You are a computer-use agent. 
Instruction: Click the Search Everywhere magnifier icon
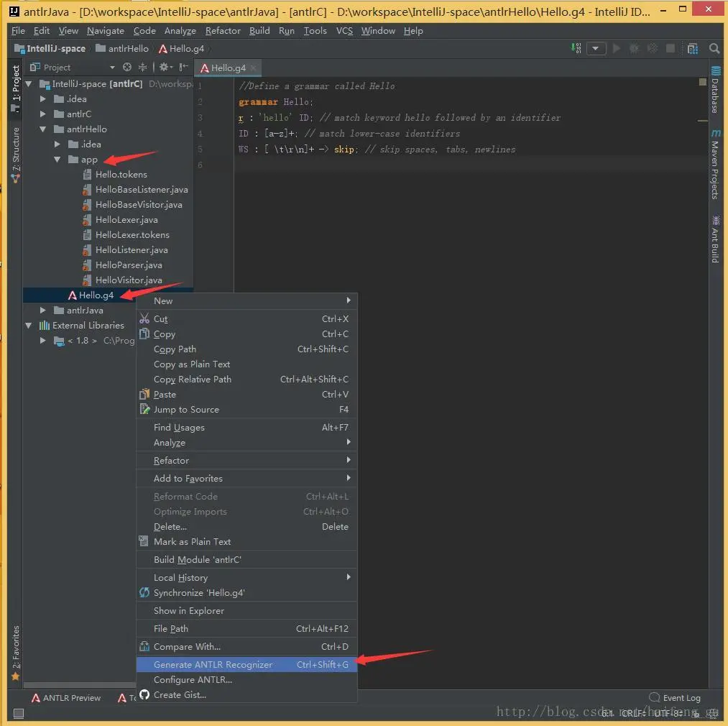714,48
